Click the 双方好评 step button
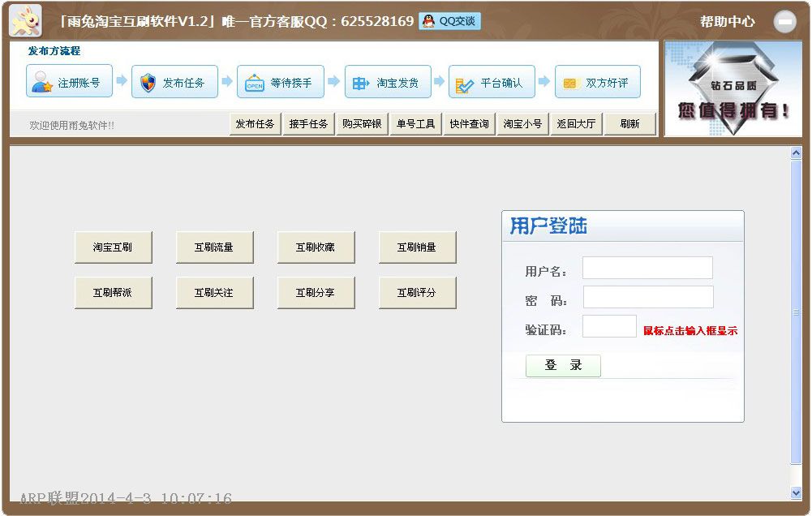 [x=598, y=82]
